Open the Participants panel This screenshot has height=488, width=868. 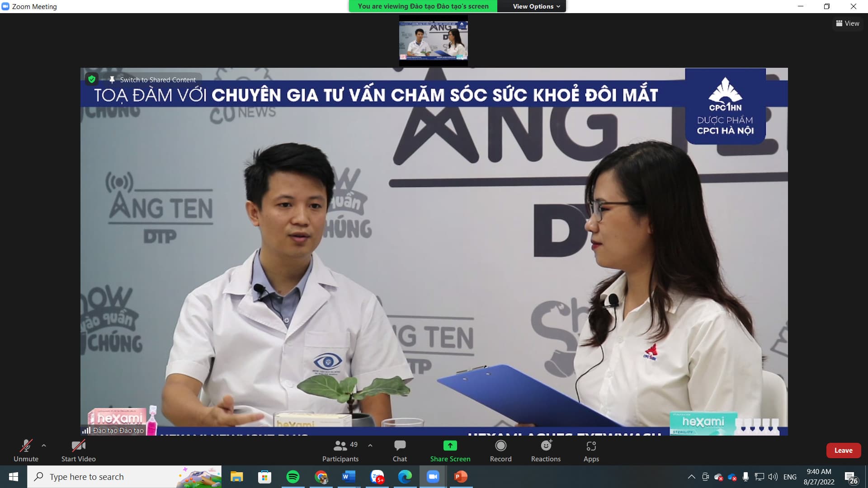click(x=340, y=450)
